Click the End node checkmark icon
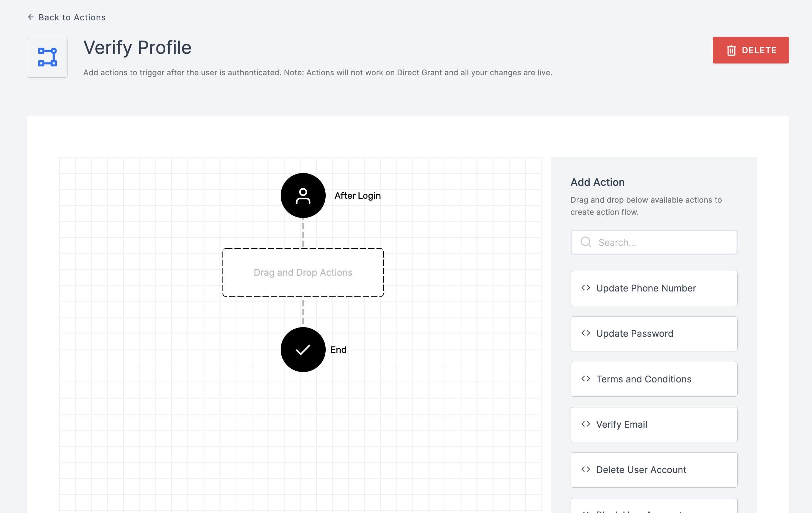The width and height of the screenshot is (812, 513). (x=303, y=349)
